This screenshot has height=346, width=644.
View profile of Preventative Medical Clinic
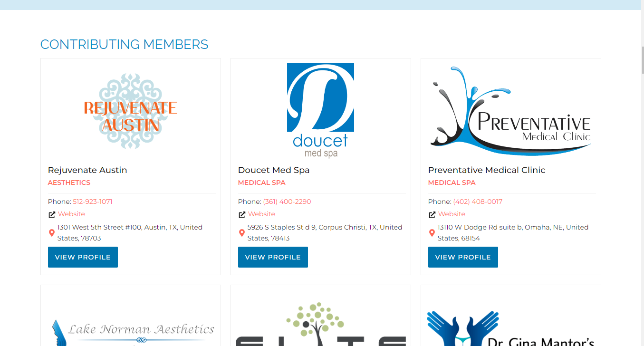click(x=463, y=257)
